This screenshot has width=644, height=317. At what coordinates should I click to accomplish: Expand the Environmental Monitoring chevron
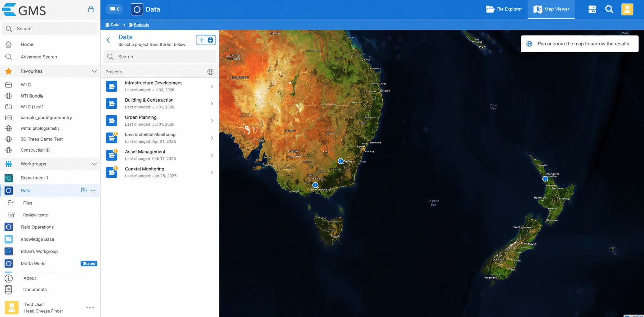(x=212, y=138)
